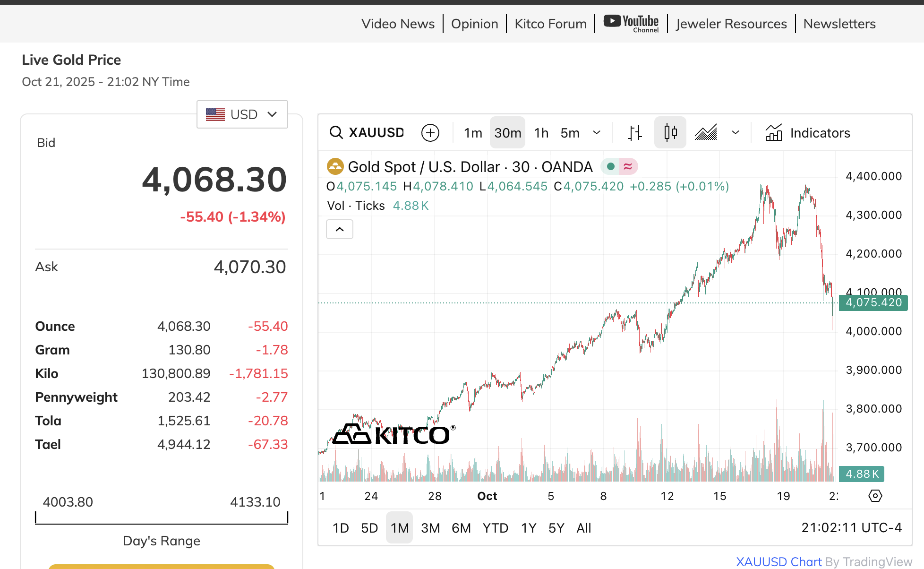Expand the time interval dropdown chevron

[x=597, y=133]
